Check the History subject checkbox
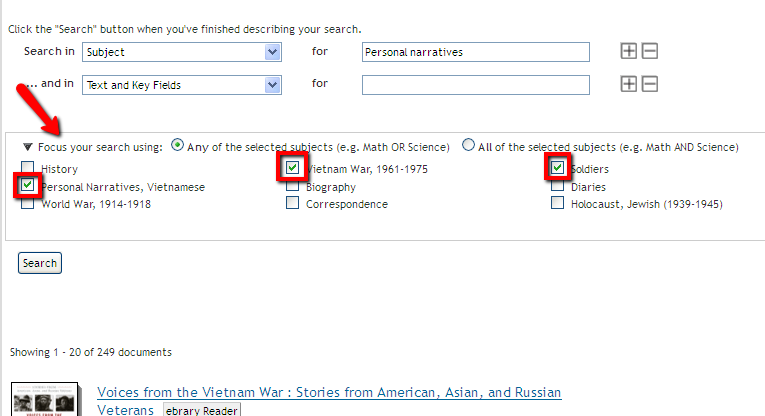 pyautogui.click(x=28, y=169)
